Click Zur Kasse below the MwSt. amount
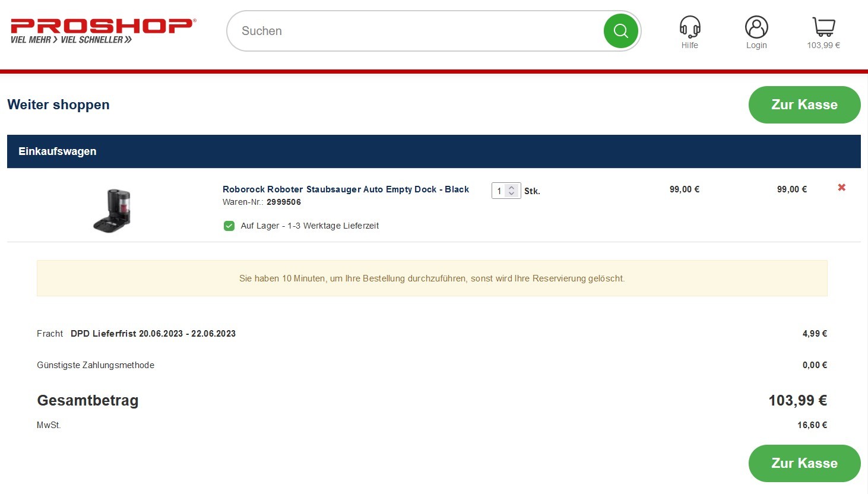 [804, 463]
